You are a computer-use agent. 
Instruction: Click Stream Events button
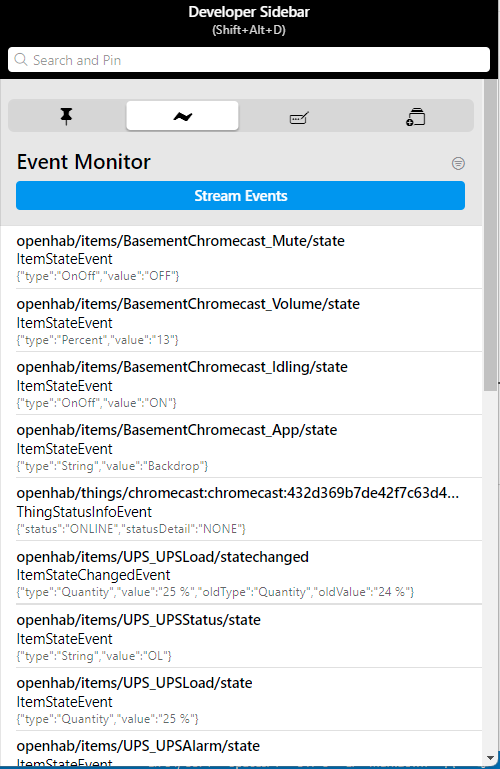click(240, 196)
